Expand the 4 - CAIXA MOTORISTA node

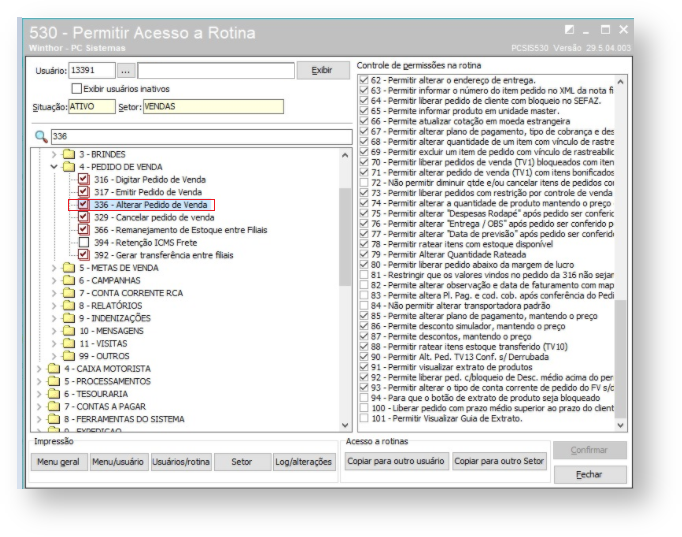pos(40,369)
